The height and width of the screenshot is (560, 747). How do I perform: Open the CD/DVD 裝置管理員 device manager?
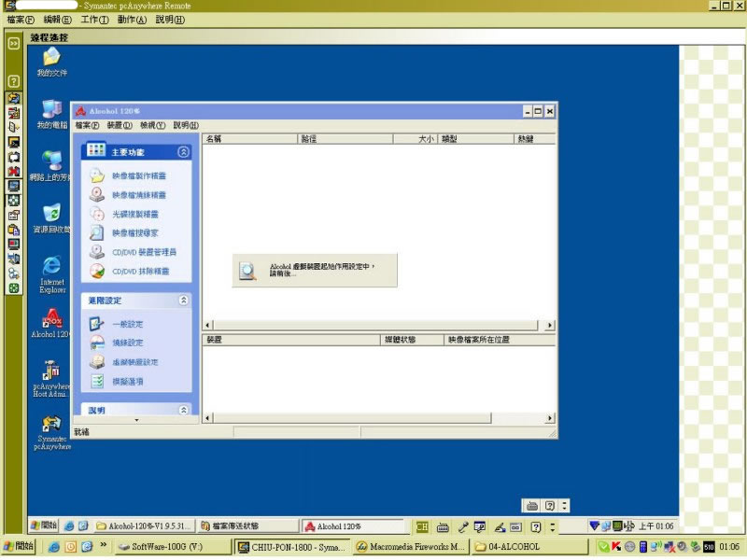[x=144, y=252]
